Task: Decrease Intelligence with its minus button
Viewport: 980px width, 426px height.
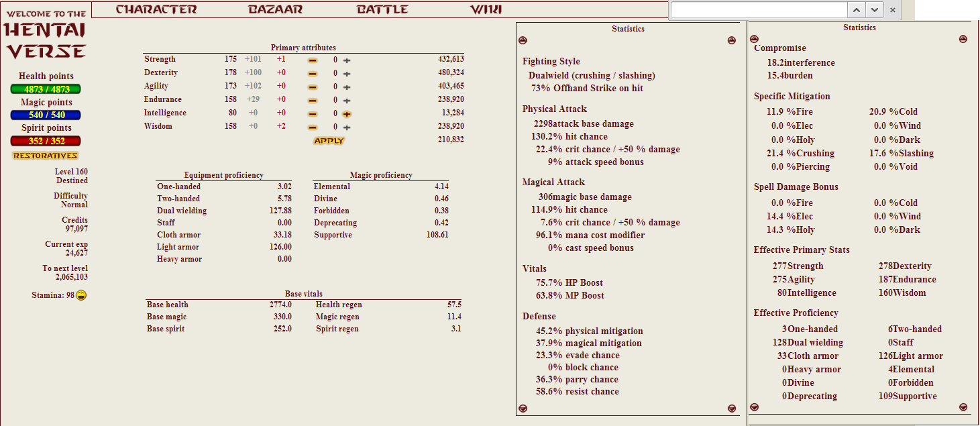Action: [313, 114]
